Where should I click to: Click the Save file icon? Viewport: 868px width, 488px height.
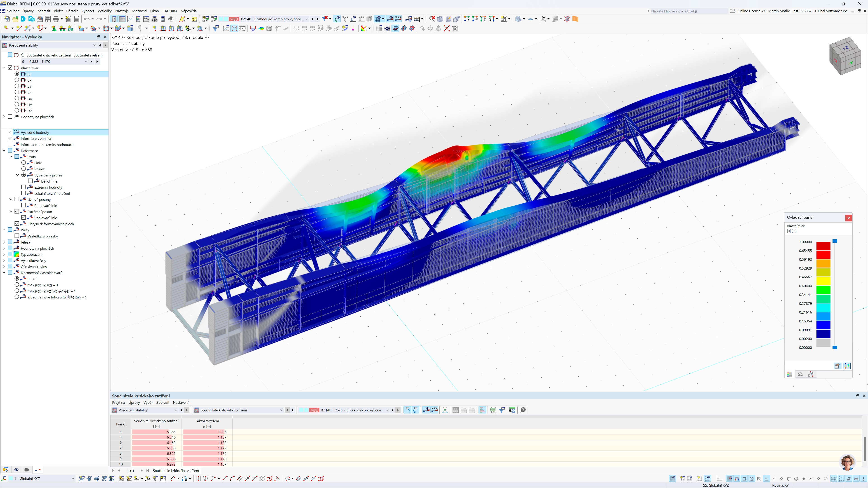[48, 19]
